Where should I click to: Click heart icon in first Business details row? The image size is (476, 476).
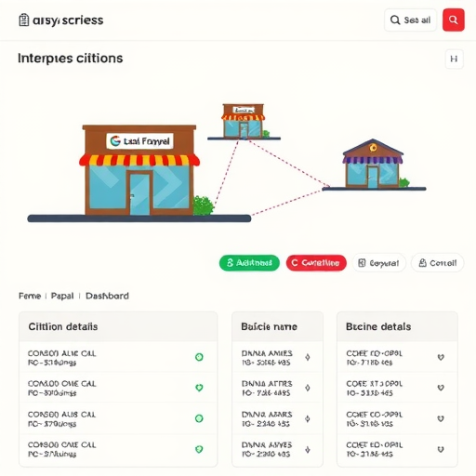[x=441, y=357]
